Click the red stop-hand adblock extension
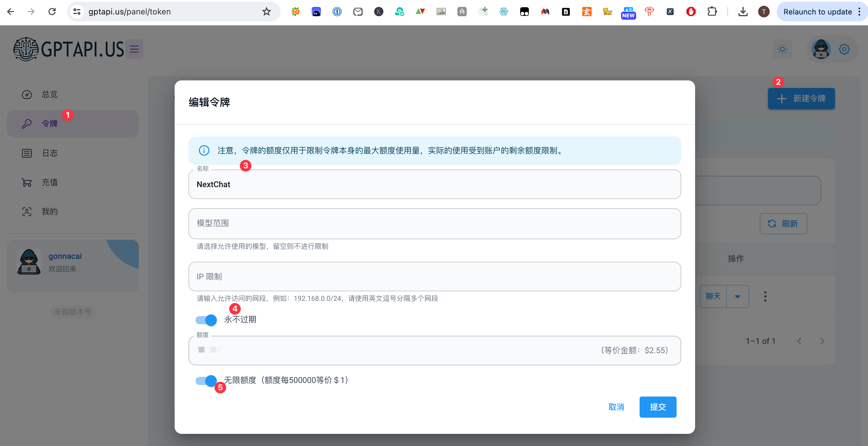Viewport: 868px width, 446px height. 691,12
